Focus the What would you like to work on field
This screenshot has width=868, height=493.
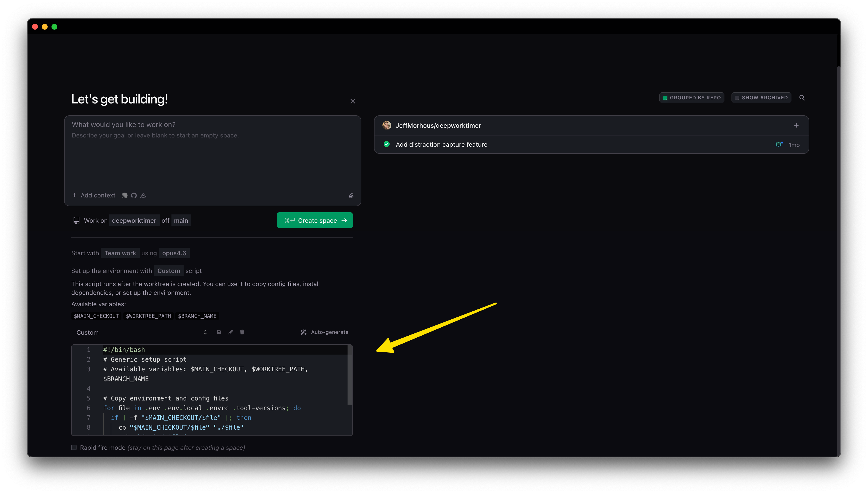tap(212, 152)
